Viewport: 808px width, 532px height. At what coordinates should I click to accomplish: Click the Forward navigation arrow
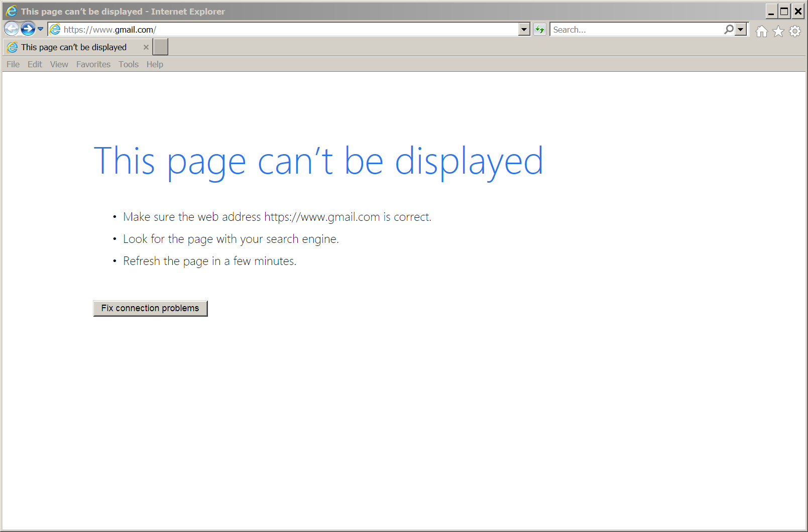(x=28, y=29)
